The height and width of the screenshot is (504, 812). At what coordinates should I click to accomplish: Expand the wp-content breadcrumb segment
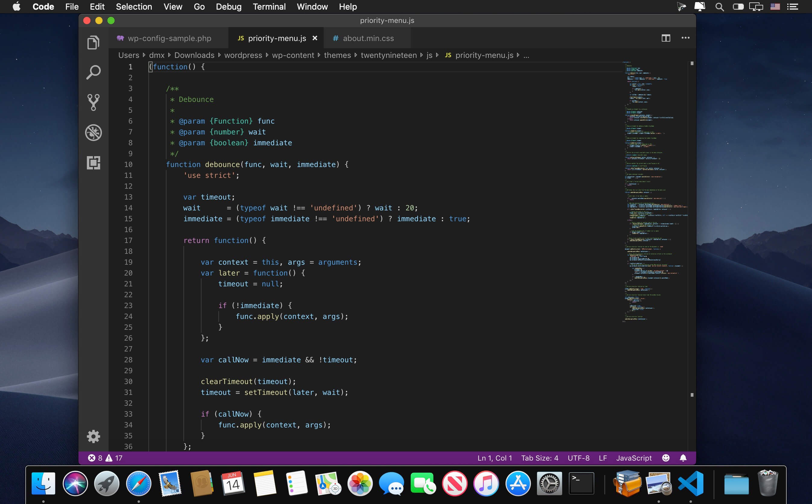[293, 55]
